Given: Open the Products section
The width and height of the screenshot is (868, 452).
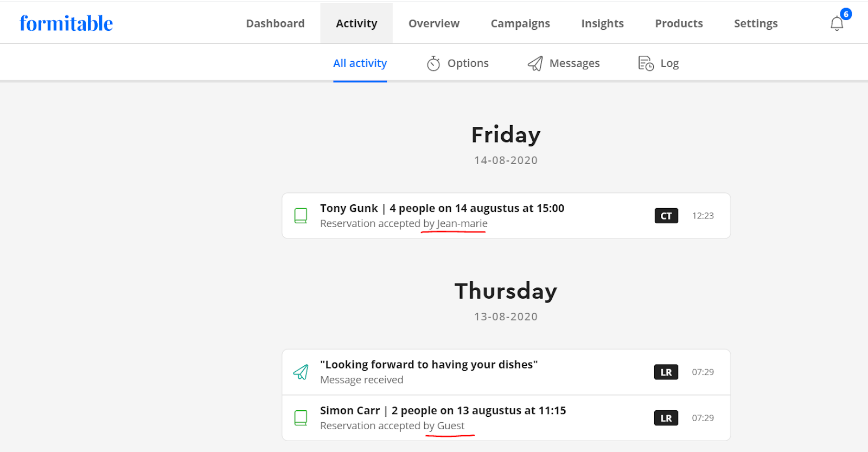Looking at the screenshot, I should coord(679,23).
